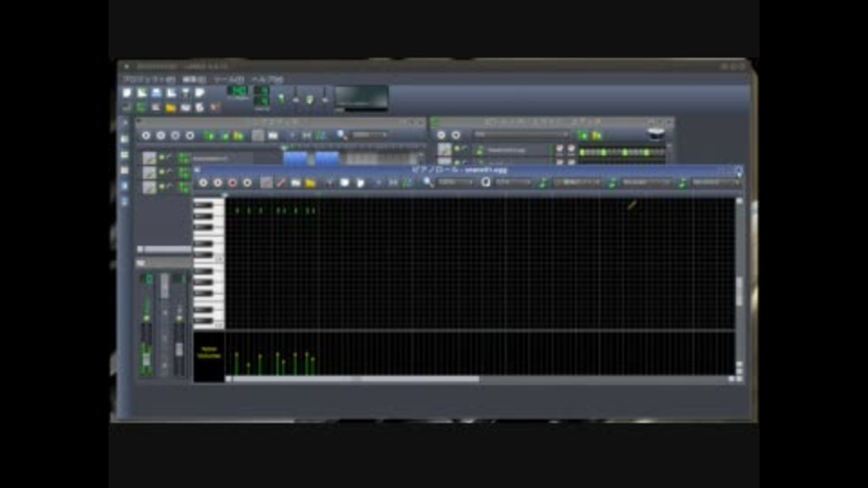Image resolution: width=868 pixels, height=488 pixels.
Task: Stop playback in Song Editor
Action: click(190, 136)
